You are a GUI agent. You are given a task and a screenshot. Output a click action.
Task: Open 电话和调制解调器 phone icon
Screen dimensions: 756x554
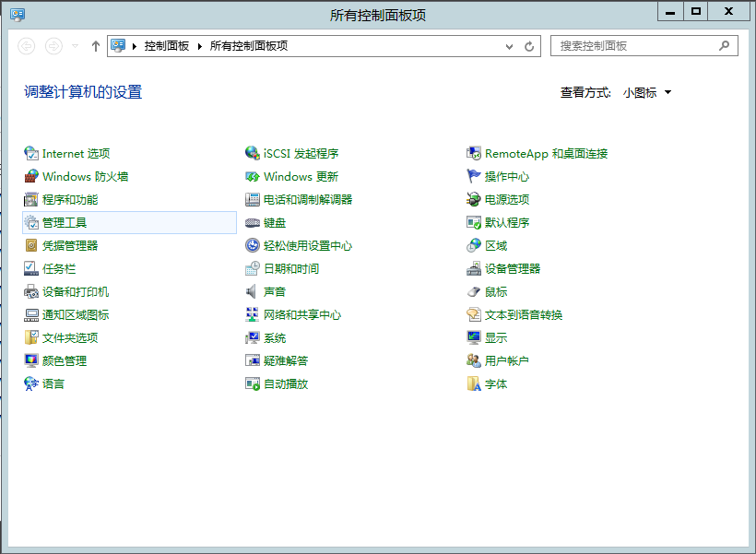coord(253,200)
